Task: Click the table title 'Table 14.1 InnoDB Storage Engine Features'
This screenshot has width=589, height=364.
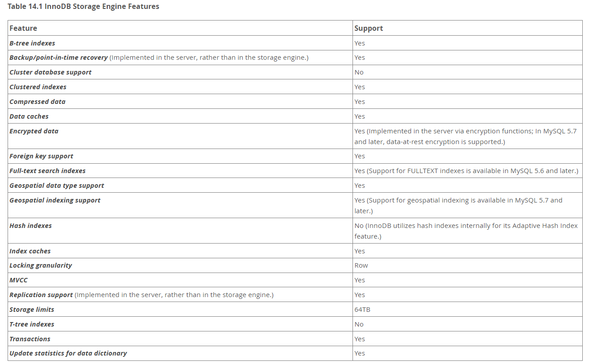Action: (x=83, y=7)
